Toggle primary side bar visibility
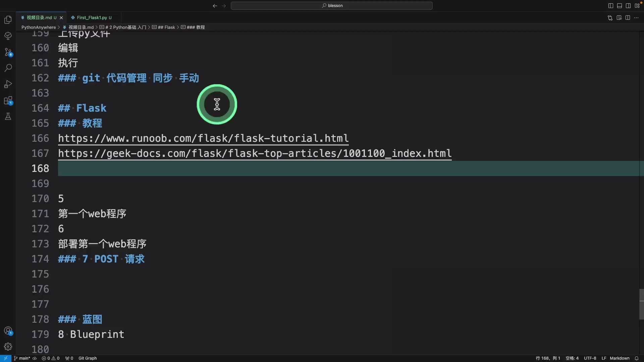The height and width of the screenshot is (362, 644). (611, 6)
